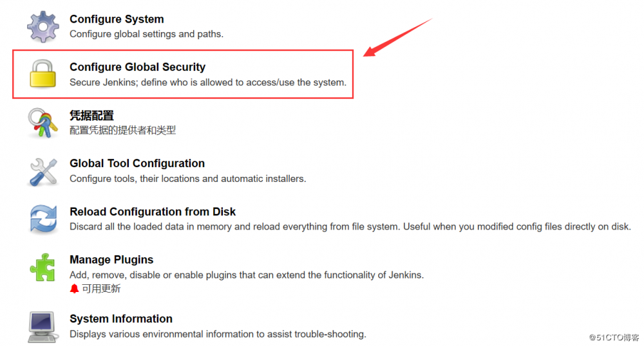Open the Configure System link
Screen dimensions: 644x346
(117, 19)
